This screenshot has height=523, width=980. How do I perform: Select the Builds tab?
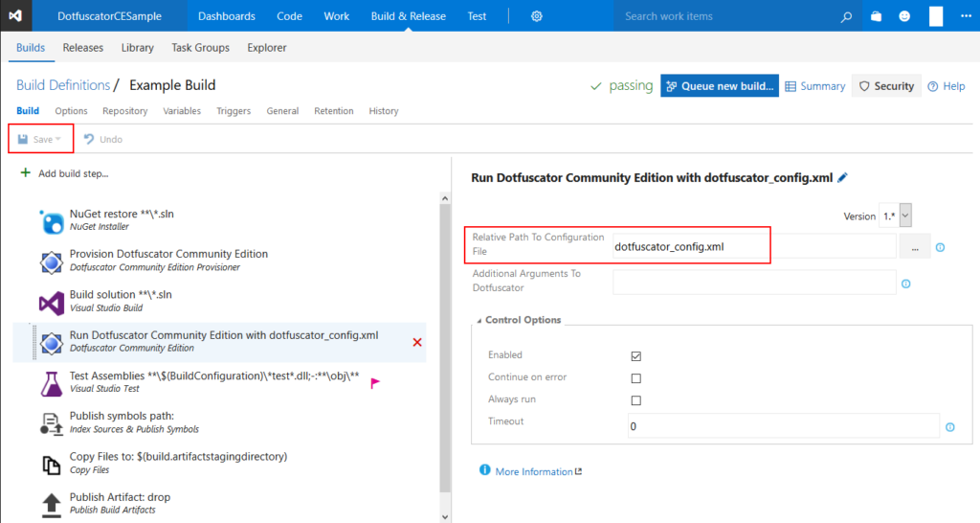click(31, 48)
